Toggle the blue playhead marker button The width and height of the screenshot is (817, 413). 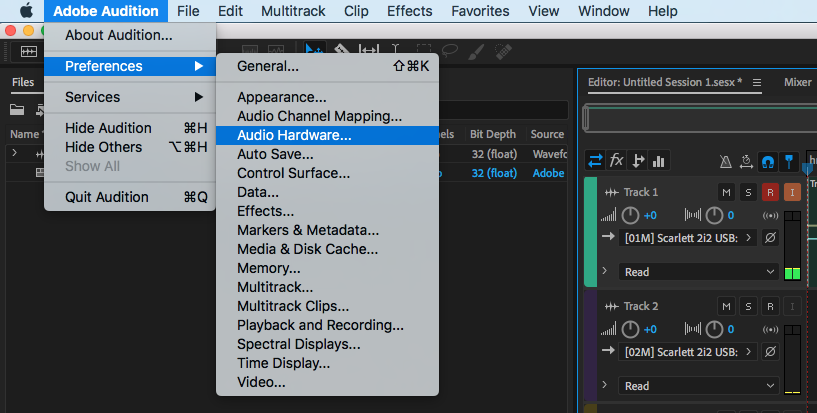pos(789,162)
